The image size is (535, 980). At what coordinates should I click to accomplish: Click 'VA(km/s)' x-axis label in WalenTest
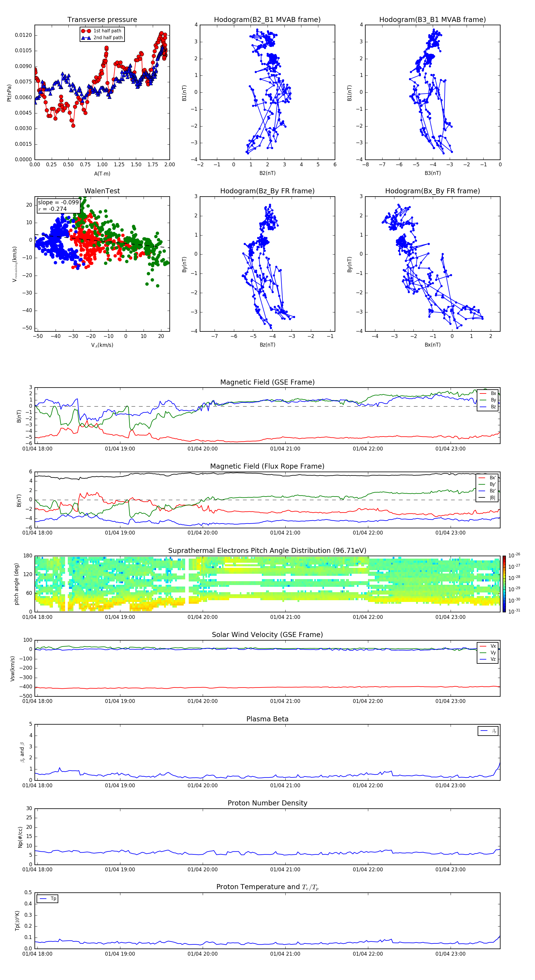pyautogui.click(x=102, y=345)
